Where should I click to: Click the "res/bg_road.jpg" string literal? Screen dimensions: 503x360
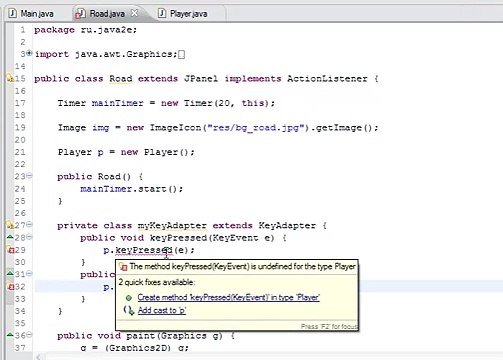[257, 128]
